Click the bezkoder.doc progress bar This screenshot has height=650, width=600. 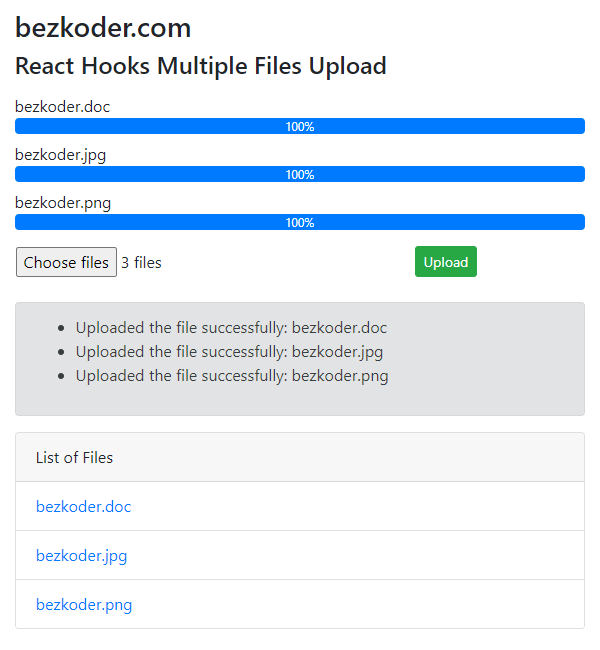pos(300,126)
